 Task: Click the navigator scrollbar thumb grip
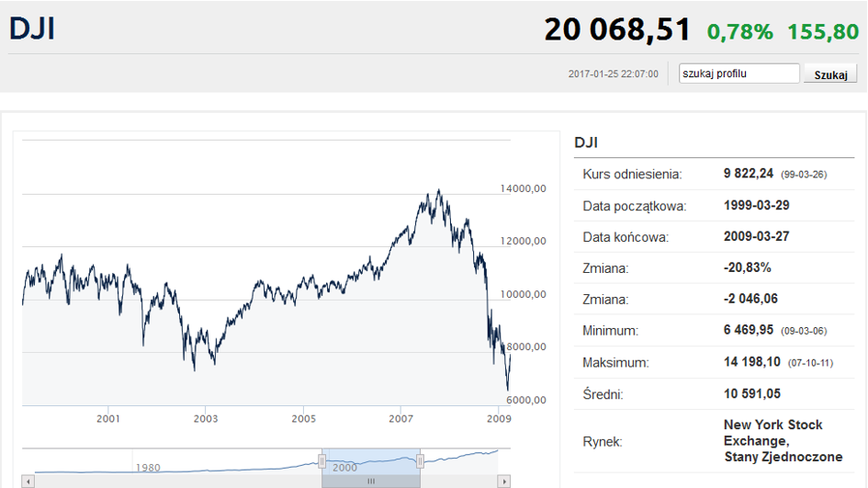[371, 482]
